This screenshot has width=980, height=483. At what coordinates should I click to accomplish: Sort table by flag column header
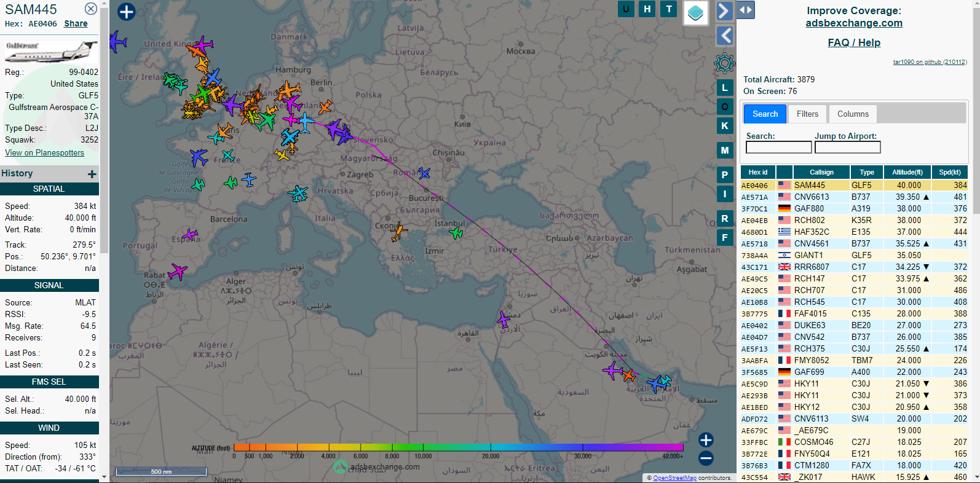coord(784,172)
